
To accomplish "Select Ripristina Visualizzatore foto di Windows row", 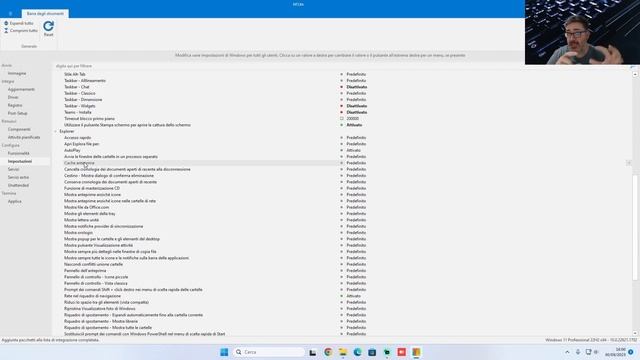I will click(x=100, y=309).
